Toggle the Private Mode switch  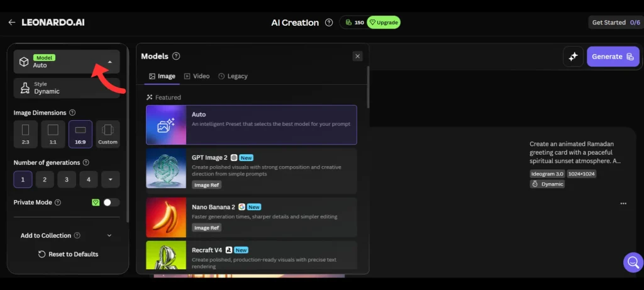(111, 202)
